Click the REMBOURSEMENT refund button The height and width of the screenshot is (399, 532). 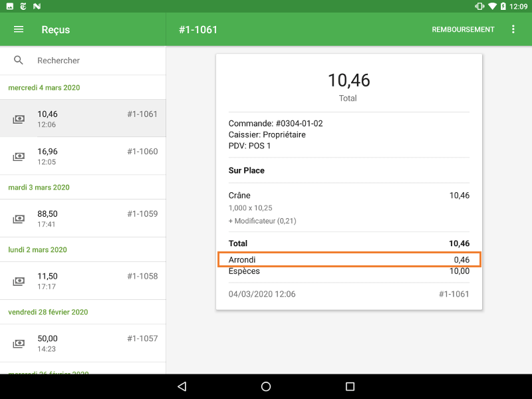click(x=463, y=29)
